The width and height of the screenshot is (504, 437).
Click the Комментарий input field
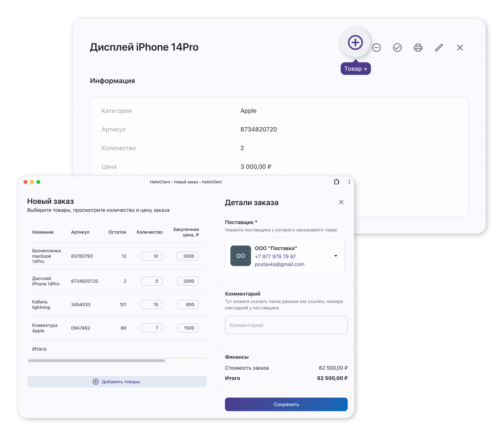tap(286, 325)
